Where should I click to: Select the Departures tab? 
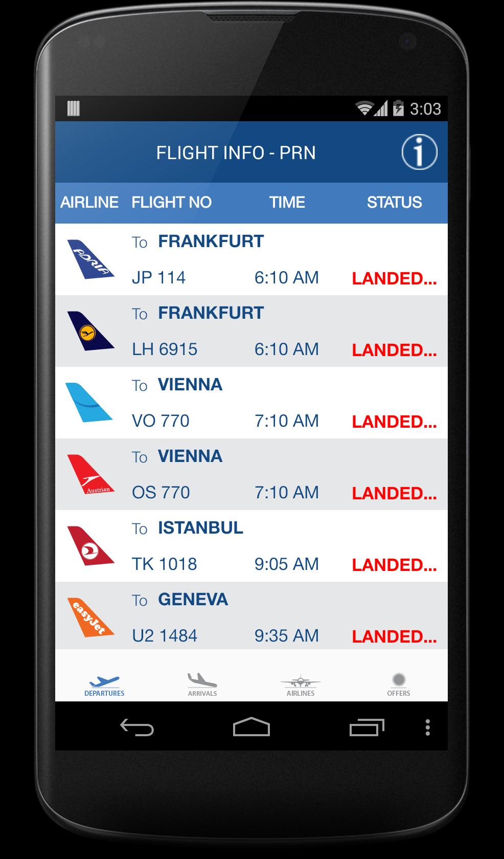pyautogui.click(x=104, y=685)
